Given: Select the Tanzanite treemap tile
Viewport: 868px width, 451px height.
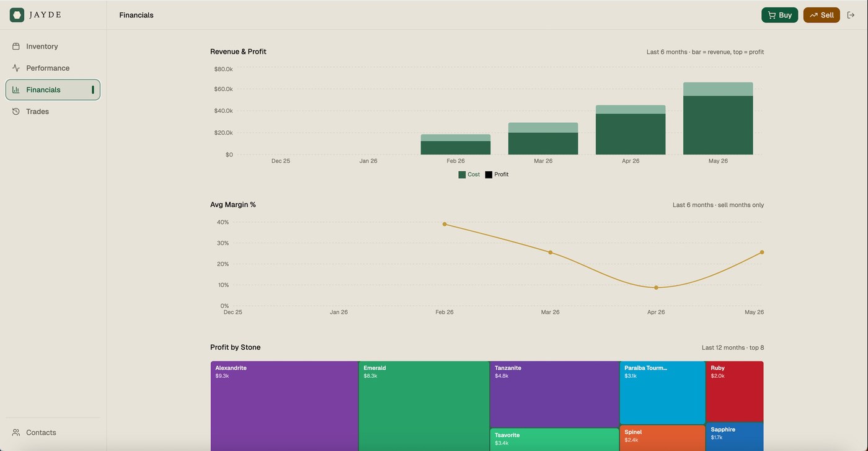Looking at the screenshot, I should 554,395.
